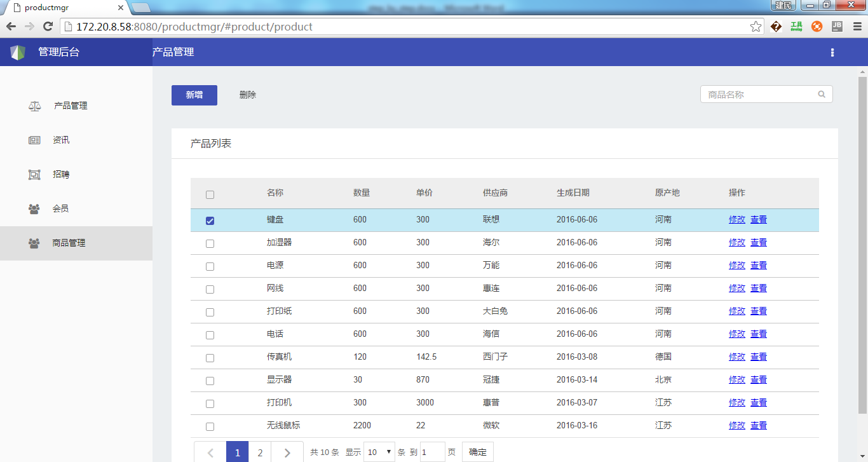Click the scales icon beside 产品管理

tap(34, 106)
